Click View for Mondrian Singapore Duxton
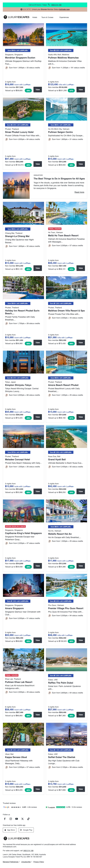Viewport: 90px width, 868px height. (38, 90)
